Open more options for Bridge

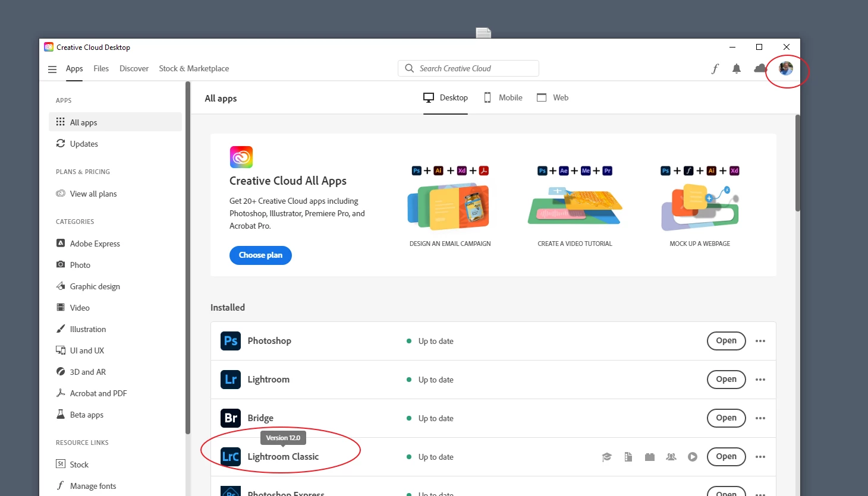(x=760, y=418)
